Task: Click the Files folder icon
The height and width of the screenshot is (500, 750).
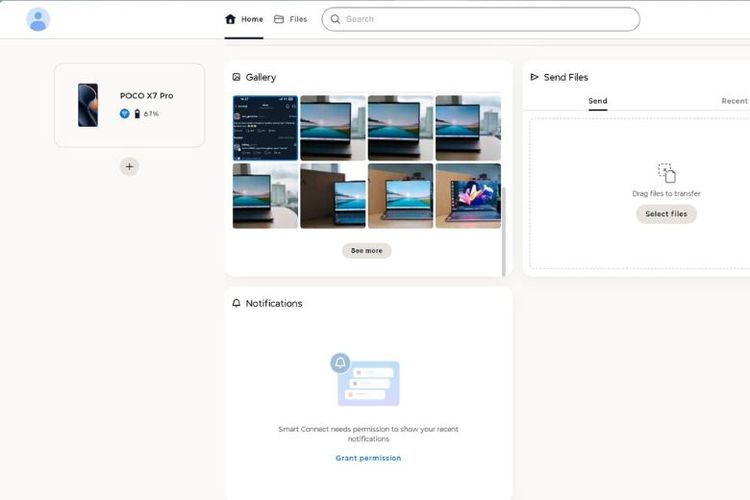Action: click(x=279, y=19)
